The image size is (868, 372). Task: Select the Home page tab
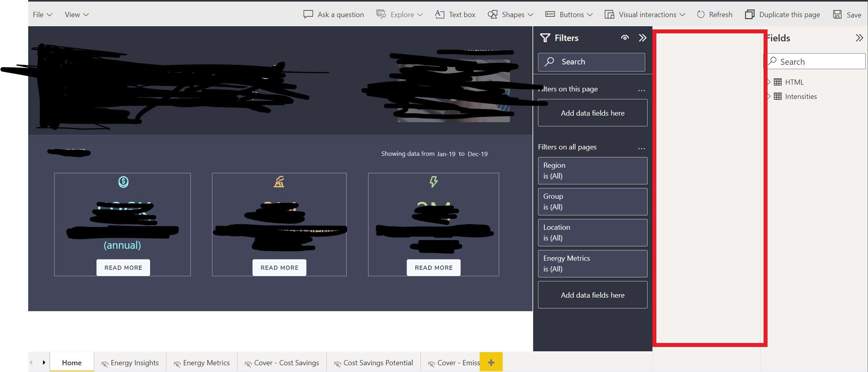pos(72,362)
